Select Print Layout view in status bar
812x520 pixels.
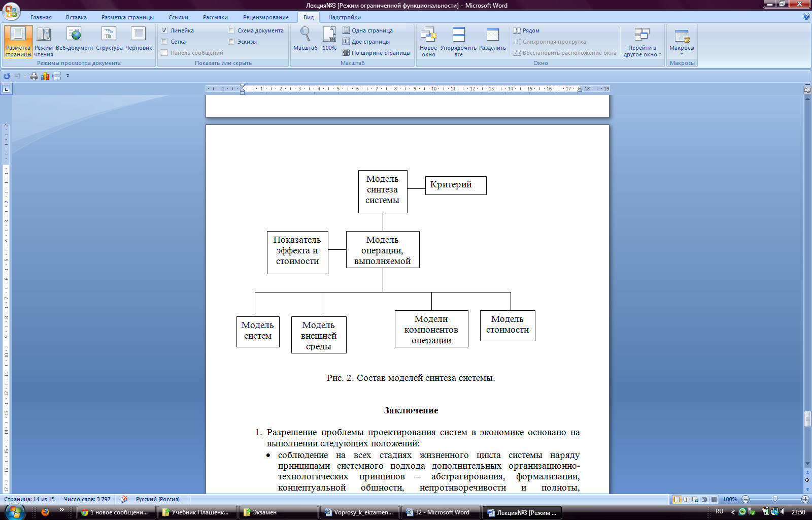[676, 499]
